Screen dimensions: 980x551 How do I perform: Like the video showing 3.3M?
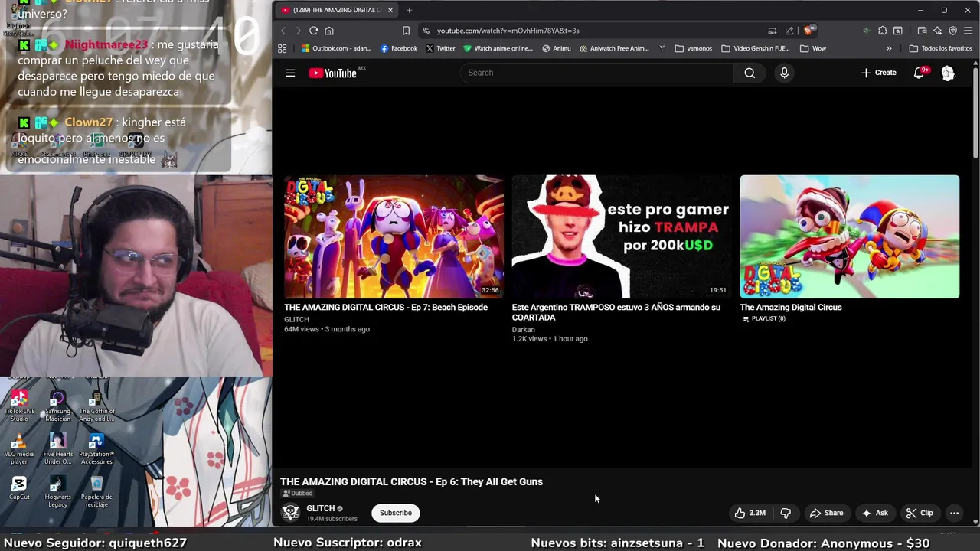750,513
